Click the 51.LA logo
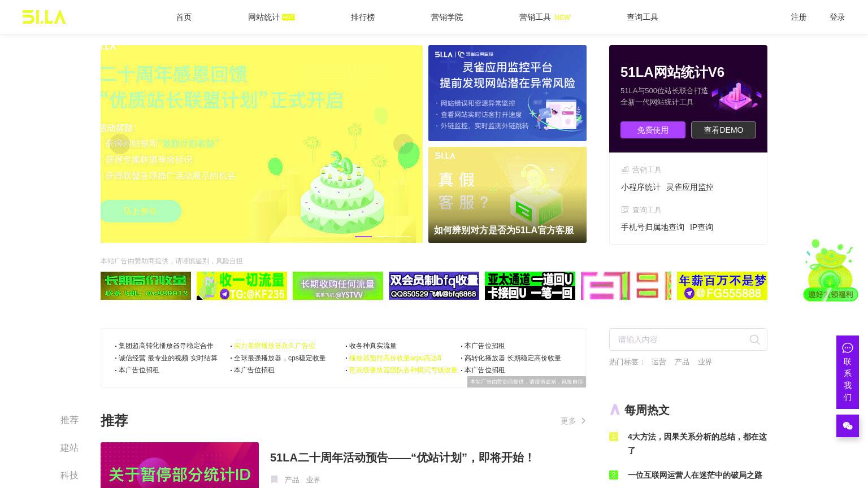The width and height of the screenshot is (868, 488). (44, 17)
